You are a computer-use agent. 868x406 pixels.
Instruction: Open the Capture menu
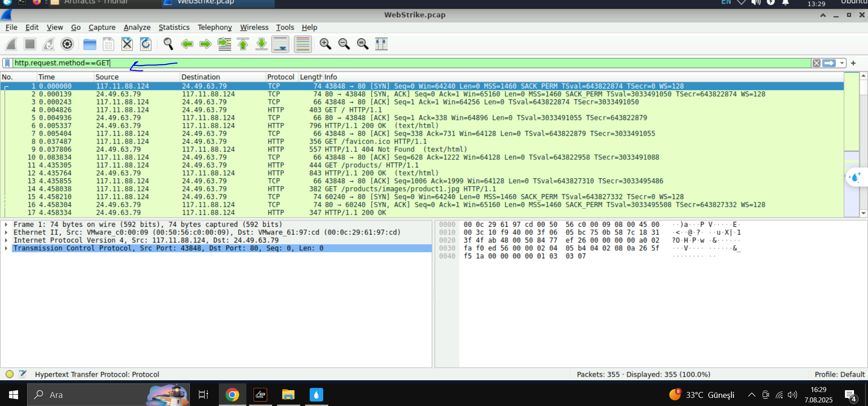click(102, 28)
